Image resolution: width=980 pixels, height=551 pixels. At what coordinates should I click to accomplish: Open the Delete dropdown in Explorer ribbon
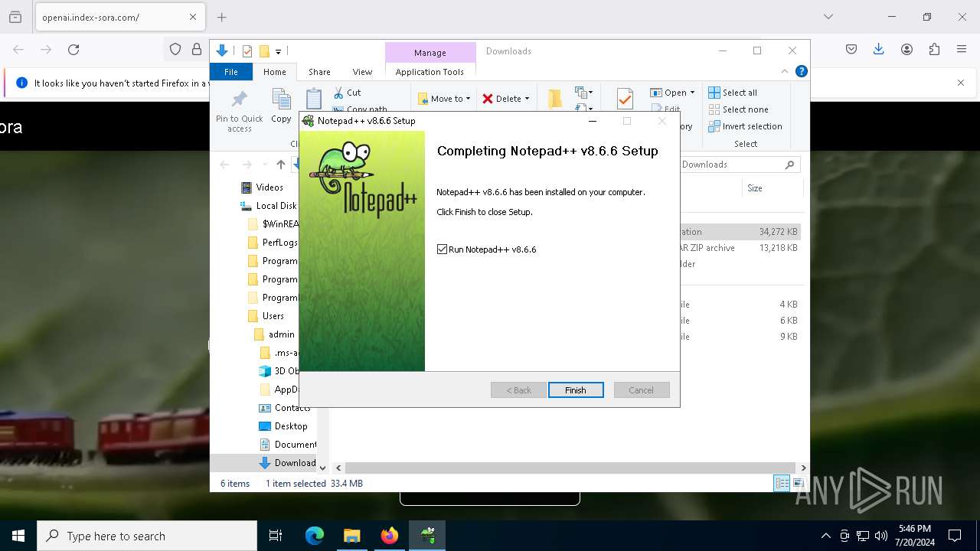(506, 99)
